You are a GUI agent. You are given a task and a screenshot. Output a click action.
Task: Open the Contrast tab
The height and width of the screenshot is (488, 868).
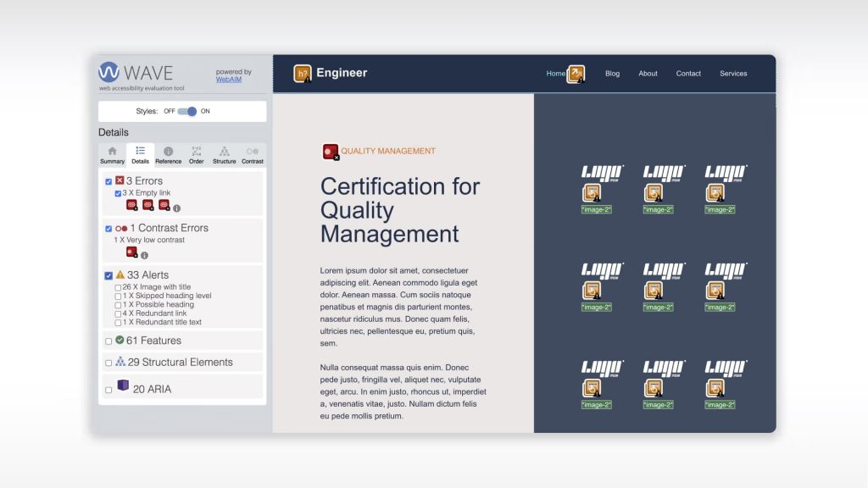point(252,155)
